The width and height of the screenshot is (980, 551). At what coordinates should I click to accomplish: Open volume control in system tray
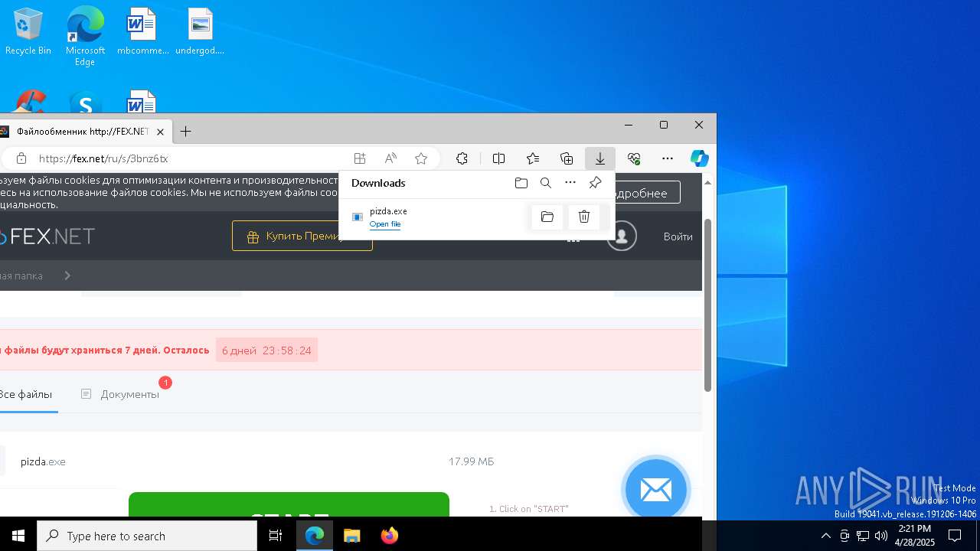881,536
